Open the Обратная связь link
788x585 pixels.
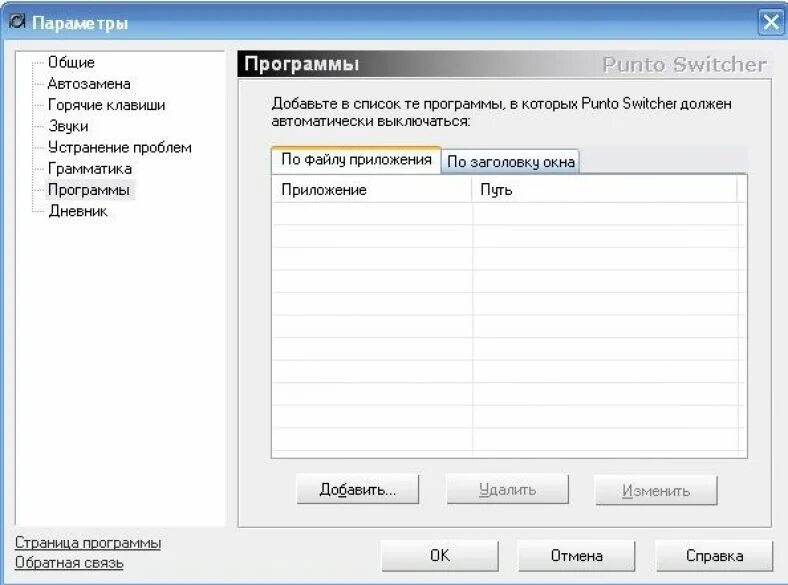69,563
